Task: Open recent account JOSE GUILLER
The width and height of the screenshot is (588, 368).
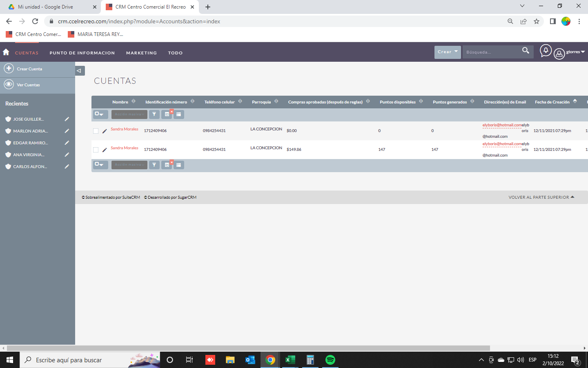Action: click(28, 119)
